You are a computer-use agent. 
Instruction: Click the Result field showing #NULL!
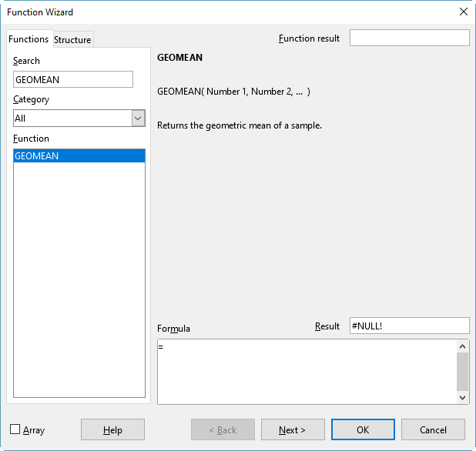coord(409,326)
